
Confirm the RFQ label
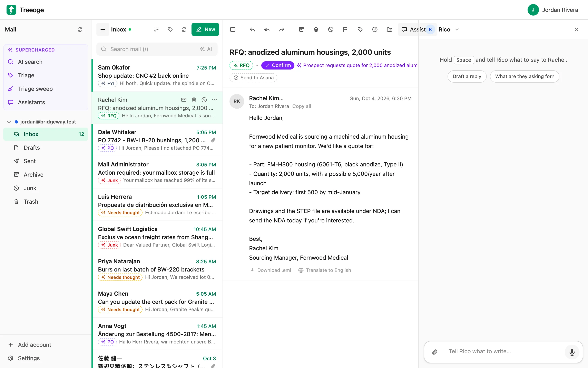[278, 65]
